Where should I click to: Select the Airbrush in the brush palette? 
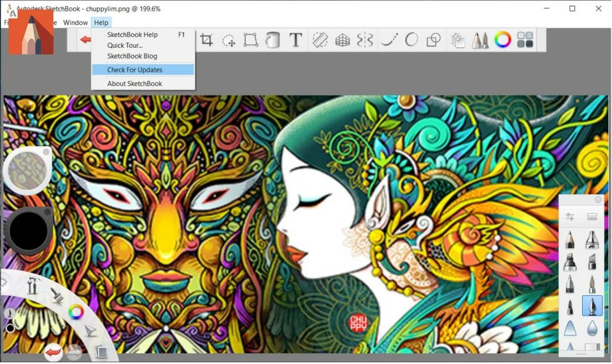[x=593, y=240]
